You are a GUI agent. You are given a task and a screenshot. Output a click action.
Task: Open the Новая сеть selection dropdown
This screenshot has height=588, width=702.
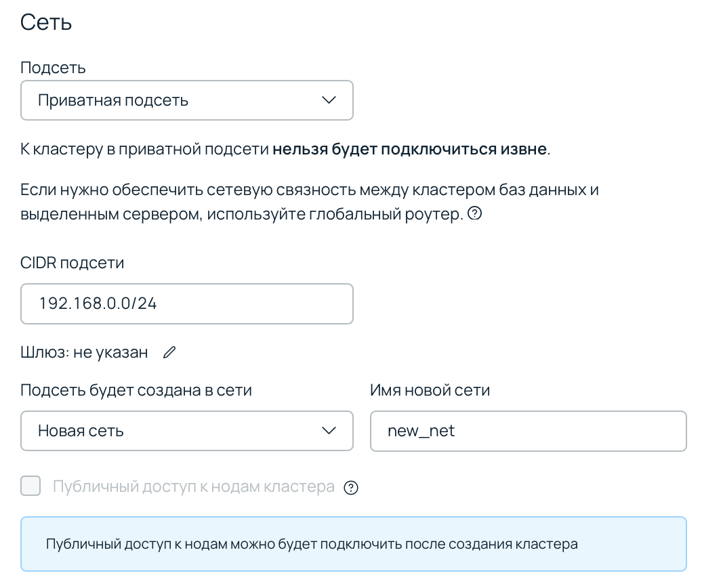(x=187, y=431)
